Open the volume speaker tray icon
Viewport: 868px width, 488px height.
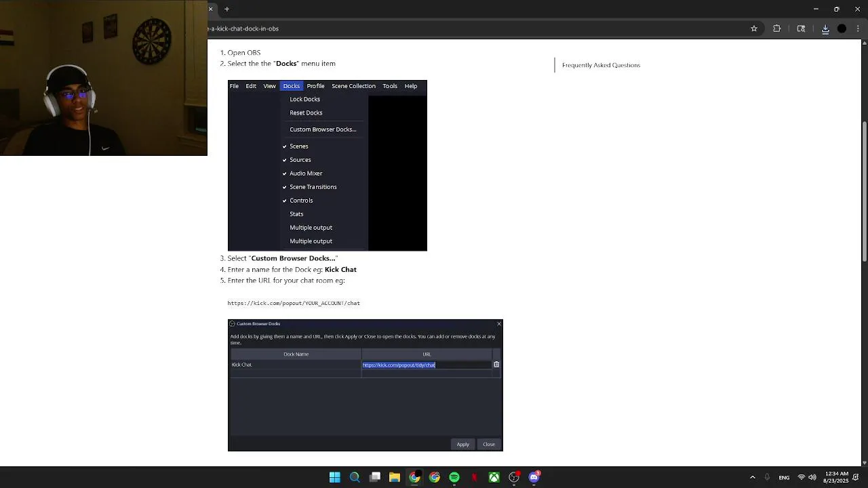pyautogui.click(x=812, y=477)
